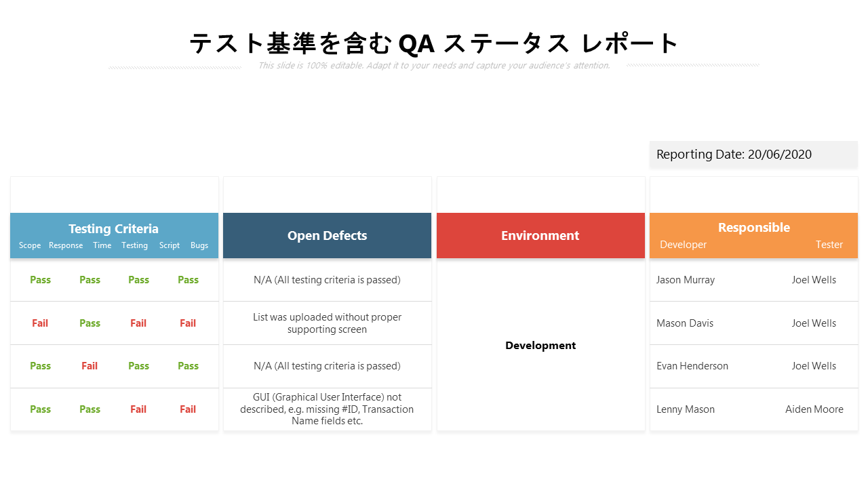
Task: Select the 'Open Defects' column header
Action: coord(327,235)
